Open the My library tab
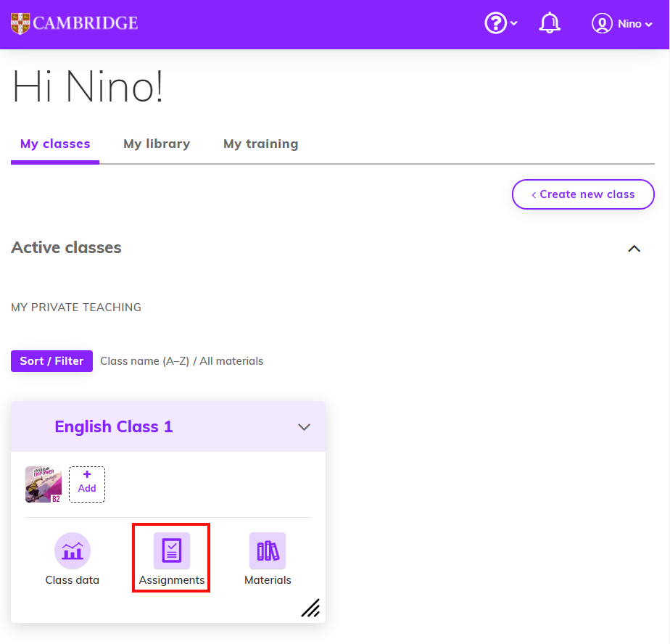The image size is (670, 644). pyautogui.click(x=157, y=144)
